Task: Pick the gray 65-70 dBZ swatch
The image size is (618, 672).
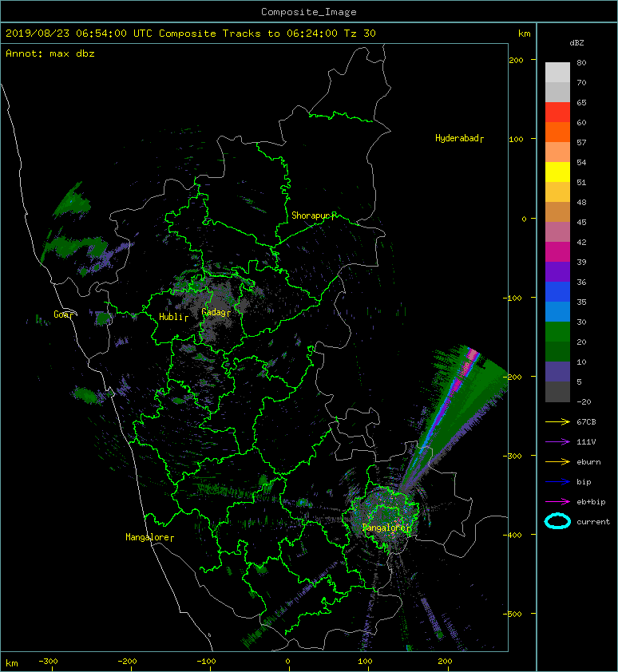Action: pos(557,92)
